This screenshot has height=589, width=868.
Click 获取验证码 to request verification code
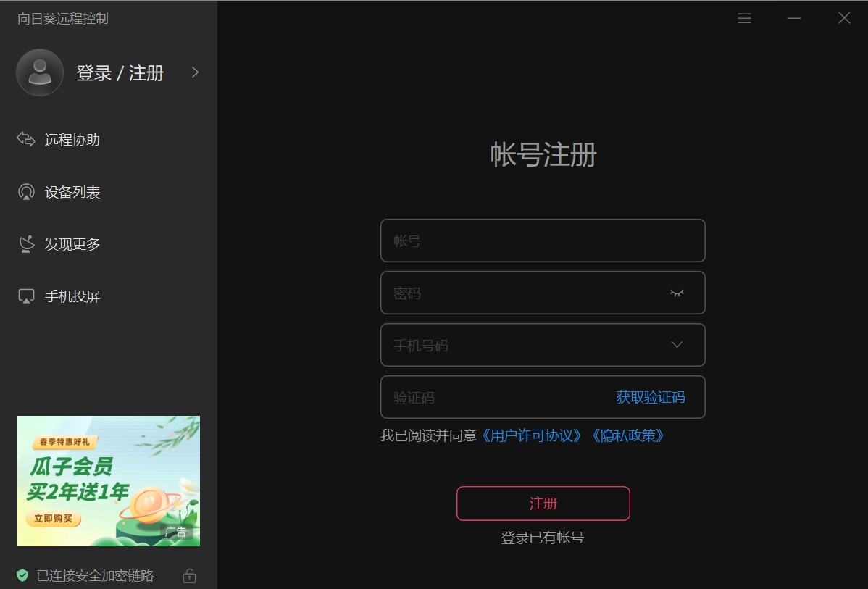pos(650,397)
